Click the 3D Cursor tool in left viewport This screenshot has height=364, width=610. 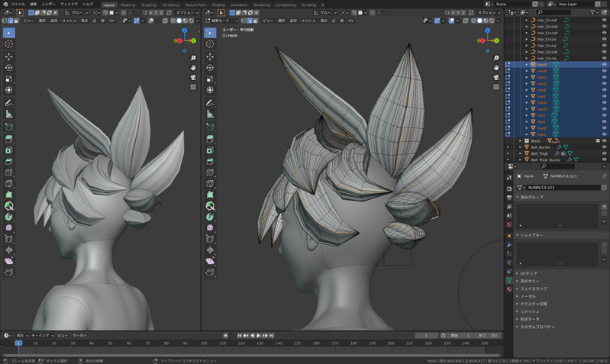(x=8, y=44)
